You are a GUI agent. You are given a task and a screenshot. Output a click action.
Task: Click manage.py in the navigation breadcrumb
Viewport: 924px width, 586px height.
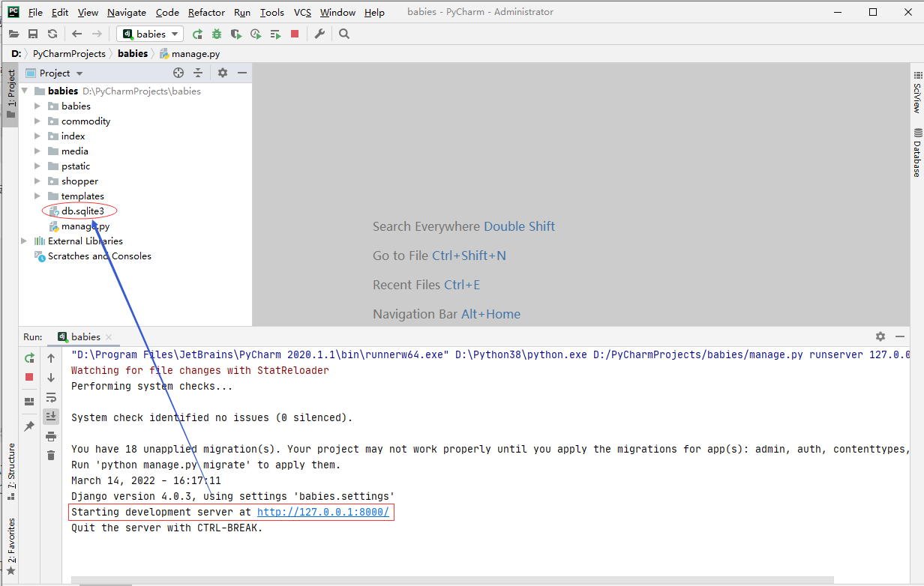click(190, 53)
